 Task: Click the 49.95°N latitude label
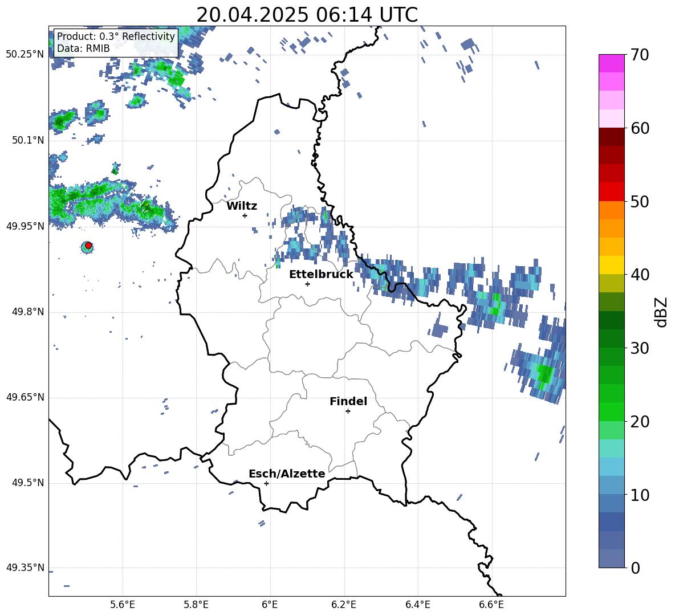25,226
